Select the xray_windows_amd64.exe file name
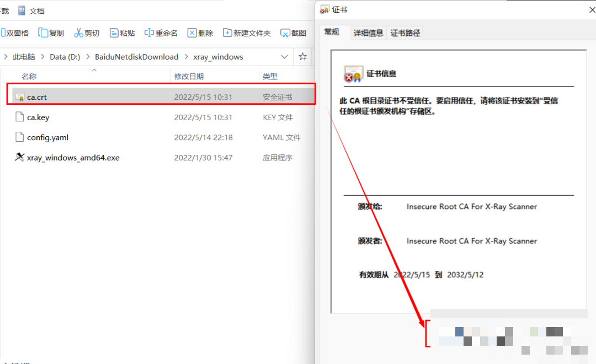The width and height of the screenshot is (596, 364). point(73,158)
